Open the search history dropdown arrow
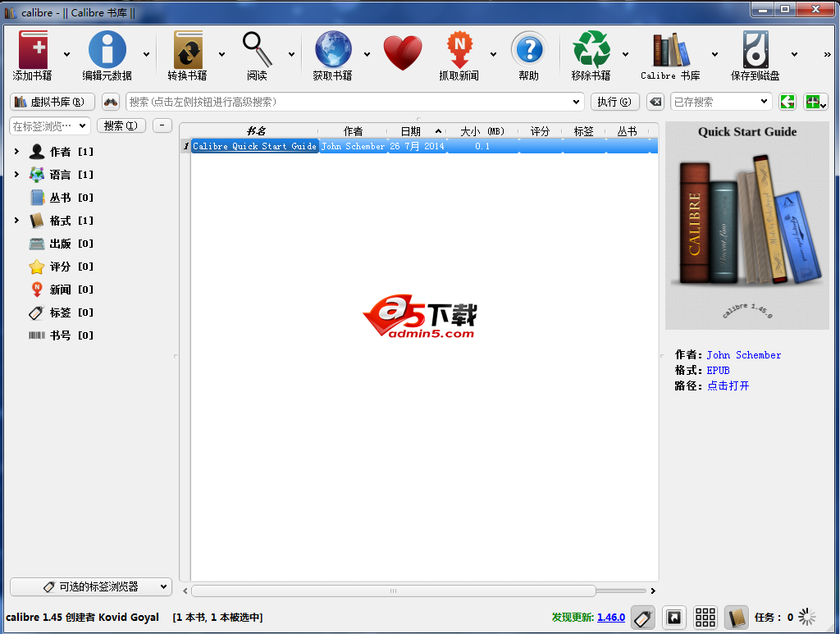 (x=576, y=102)
